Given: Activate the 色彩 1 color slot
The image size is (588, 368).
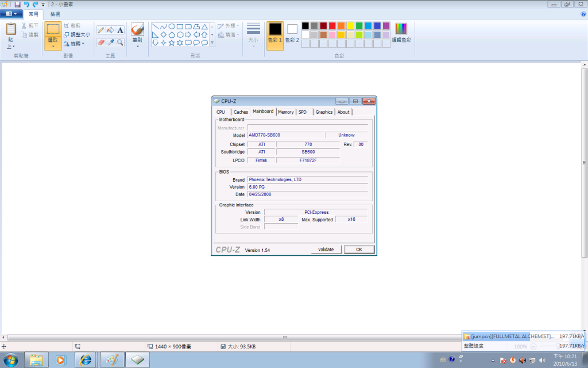Looking at the screenshot, I should (x=275, y=36).
